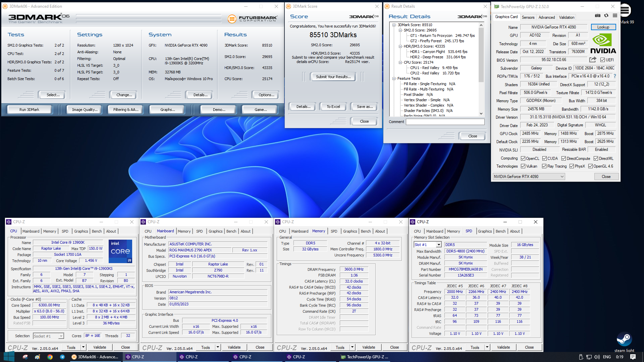This screenshot has height=362, width=644.
Task: Open About tab in CPU-Z SPD window
Action: [515, 231]
